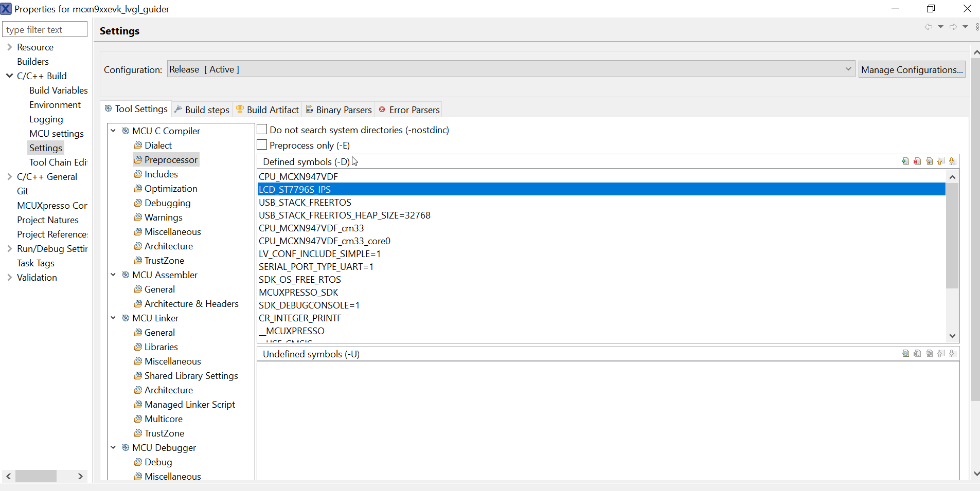Viewport: 980px width, 491px height.
Task: Click the type filter text field
Action: click(45, 30)
